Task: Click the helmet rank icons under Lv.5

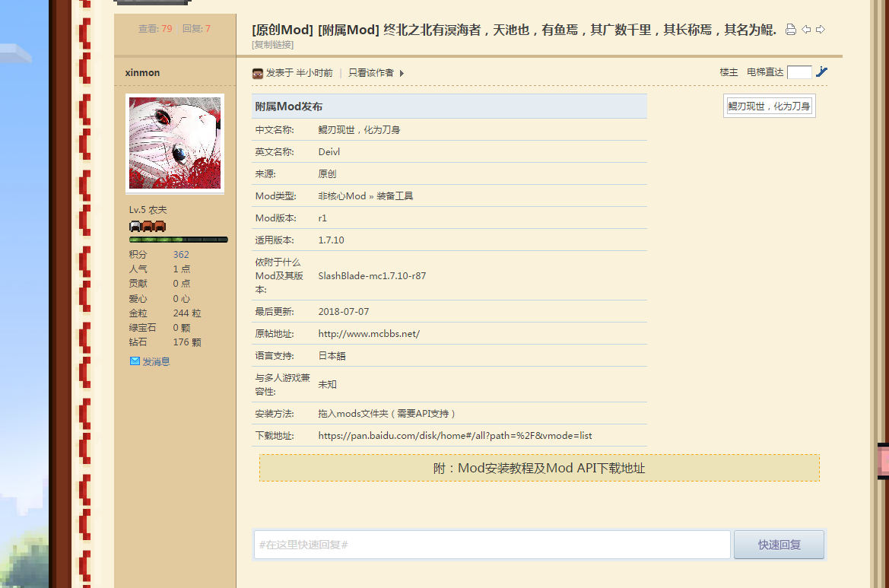Action: [x=148, y=226]
